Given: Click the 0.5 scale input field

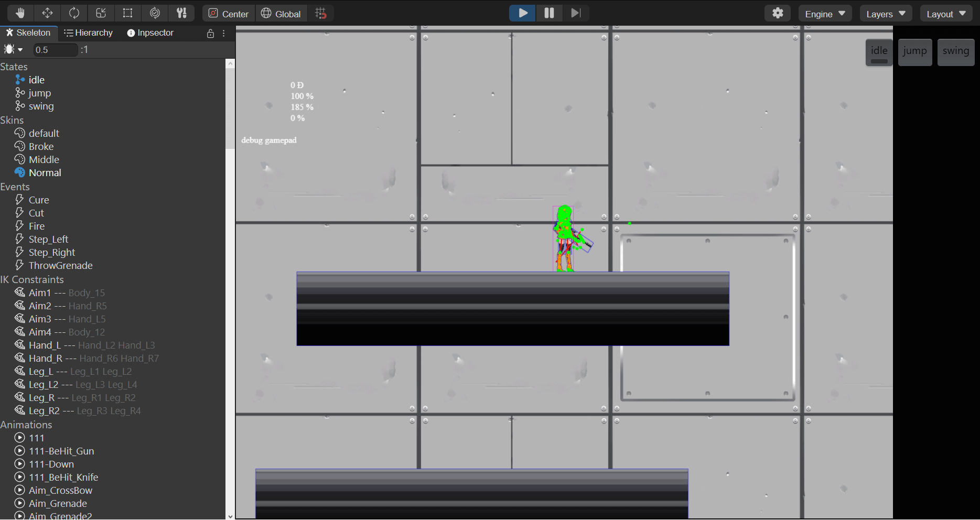Looking at the screenshot, I should pos(55,50).
